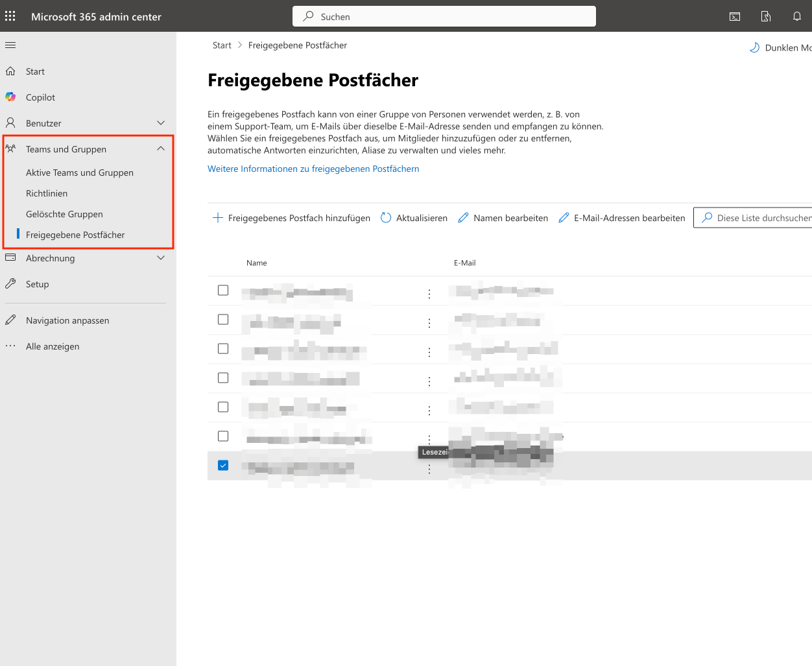Image resolution: width=812 pixels, height=666 pixels.
Task: Click Freigegebenes Postfach hinzufügen
Action: click(292, 218)
